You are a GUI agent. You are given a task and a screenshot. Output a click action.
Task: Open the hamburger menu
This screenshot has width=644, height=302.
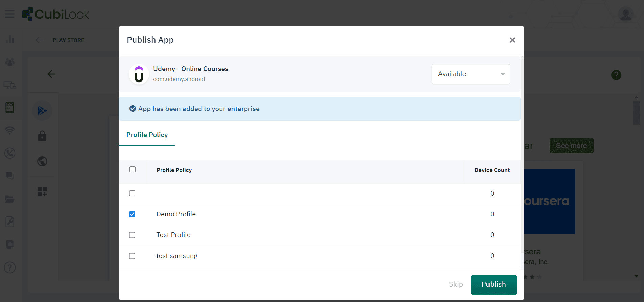(x=10, y=14)
